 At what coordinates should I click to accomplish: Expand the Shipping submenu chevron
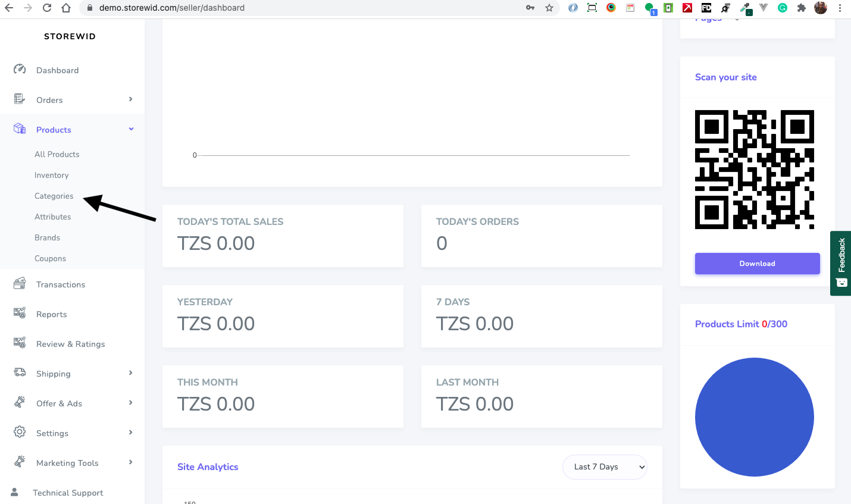point(130,372)
